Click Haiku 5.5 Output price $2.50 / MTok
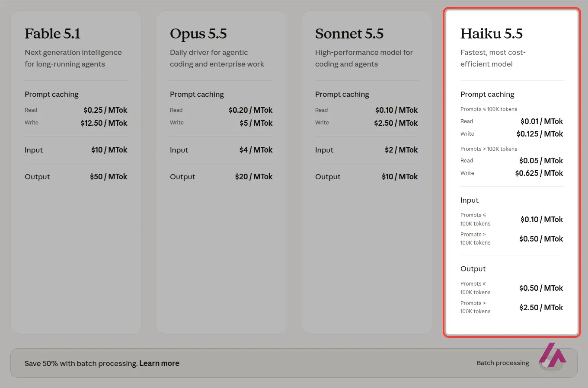Viewport: 588px width, 388px height. (541, 308)
